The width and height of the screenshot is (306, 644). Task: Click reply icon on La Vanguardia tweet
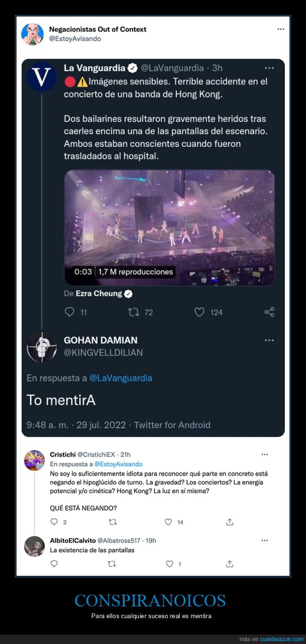tap(69, 312)
